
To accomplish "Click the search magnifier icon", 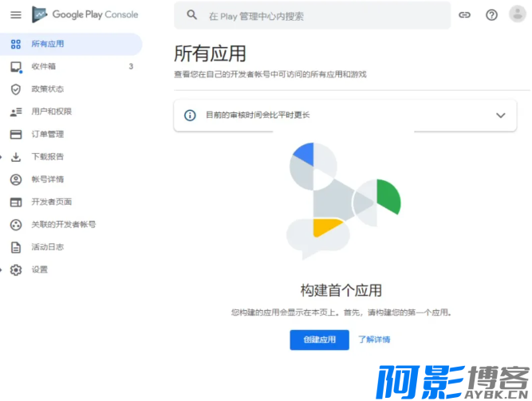I will tap(191, 15).
